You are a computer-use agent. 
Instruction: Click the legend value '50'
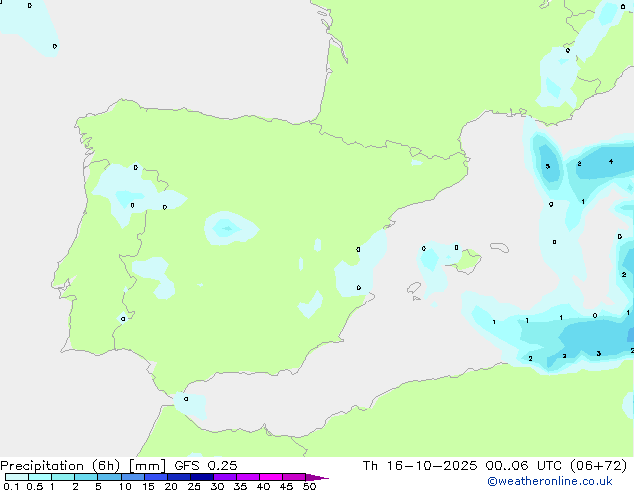point(309,486)
